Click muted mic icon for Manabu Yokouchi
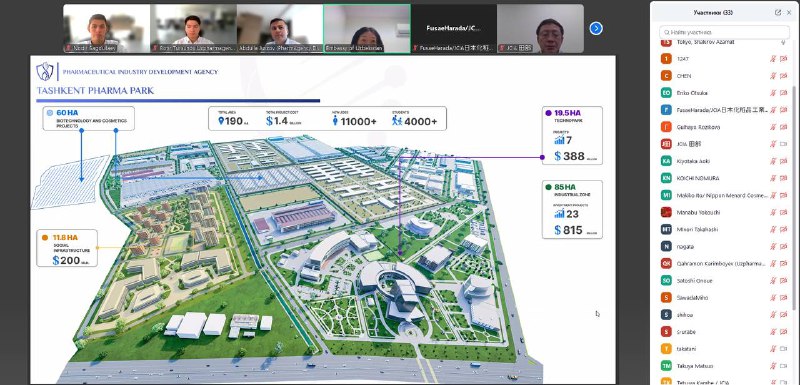 pyautogui.click(x=773, y=212)
